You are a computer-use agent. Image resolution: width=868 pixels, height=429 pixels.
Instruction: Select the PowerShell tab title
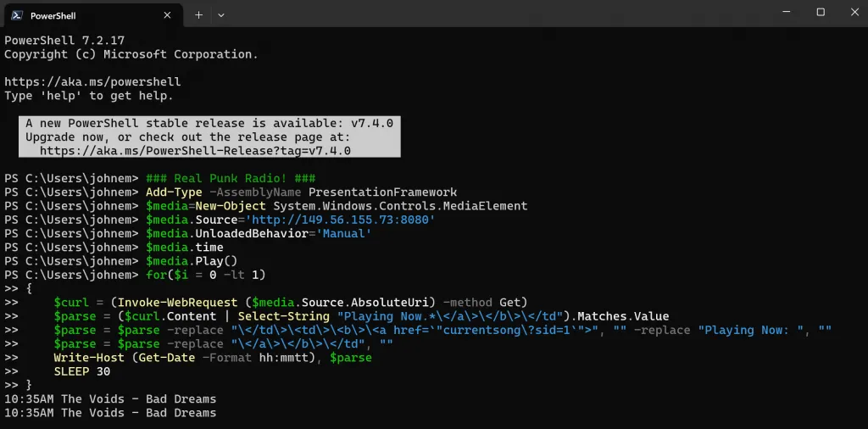[53, 15]
